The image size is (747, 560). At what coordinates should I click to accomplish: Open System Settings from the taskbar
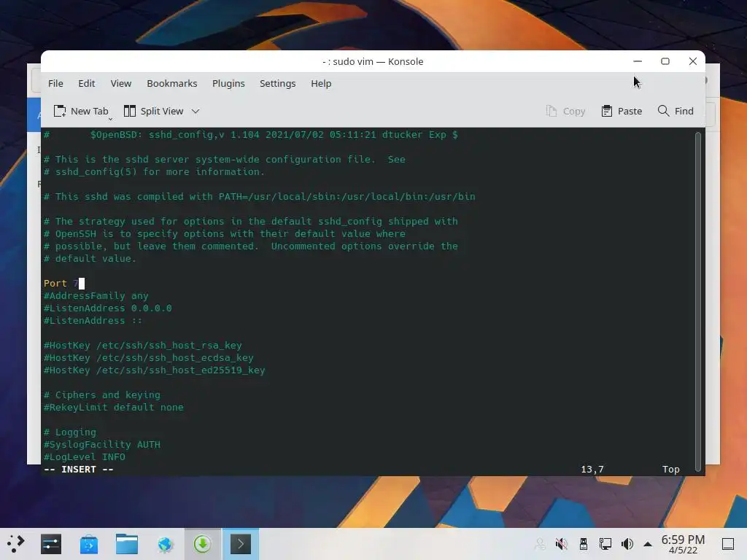coord(51,544)
